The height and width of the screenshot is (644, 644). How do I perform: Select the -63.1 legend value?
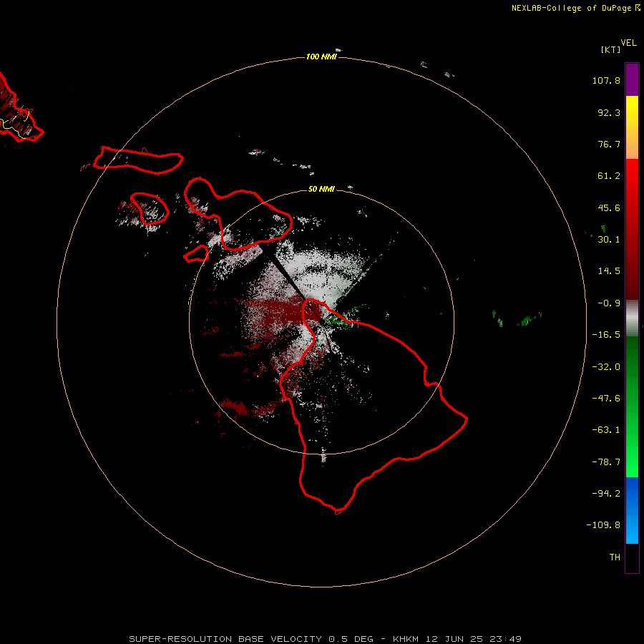[606, 430]
